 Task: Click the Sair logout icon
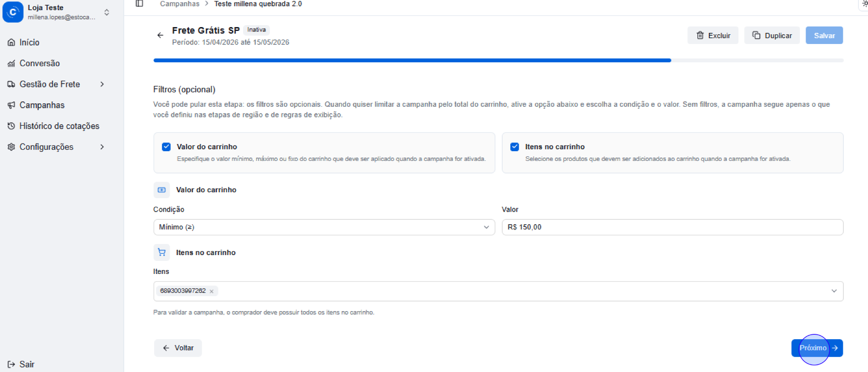(11, 364)
